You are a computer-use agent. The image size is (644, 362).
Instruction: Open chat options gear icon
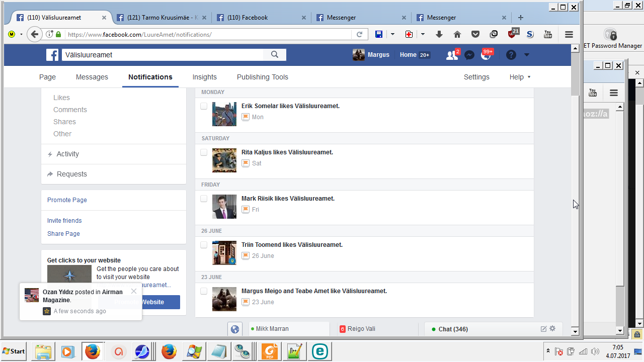point(552,329)
